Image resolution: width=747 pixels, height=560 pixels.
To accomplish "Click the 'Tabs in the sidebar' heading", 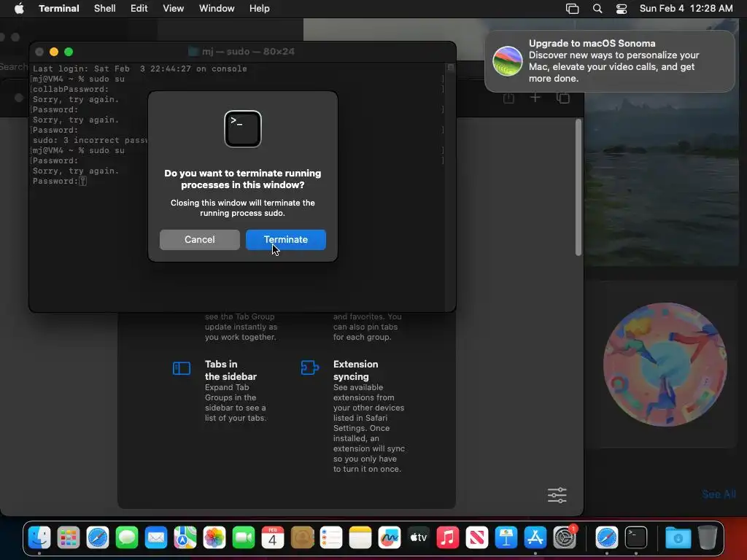I will 231,370.
